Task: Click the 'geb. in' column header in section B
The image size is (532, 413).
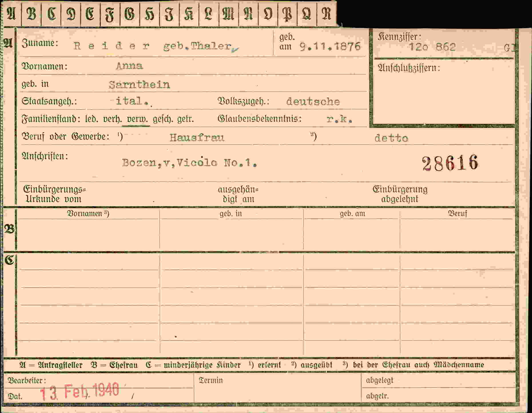Action: click(231, 213)
